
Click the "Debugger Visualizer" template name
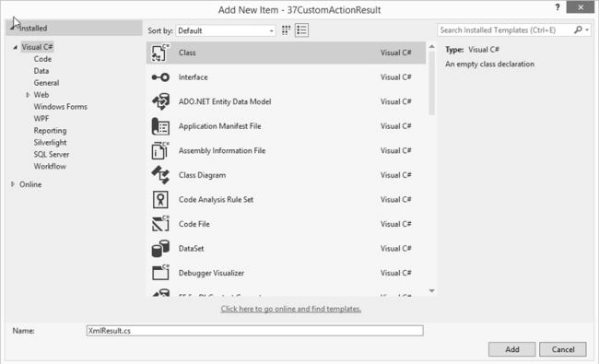211,273
